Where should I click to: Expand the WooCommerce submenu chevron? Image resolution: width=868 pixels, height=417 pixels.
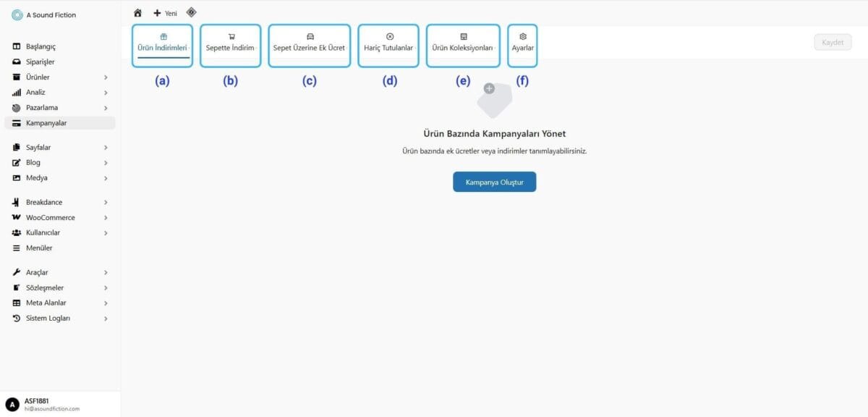click(106, 218)
